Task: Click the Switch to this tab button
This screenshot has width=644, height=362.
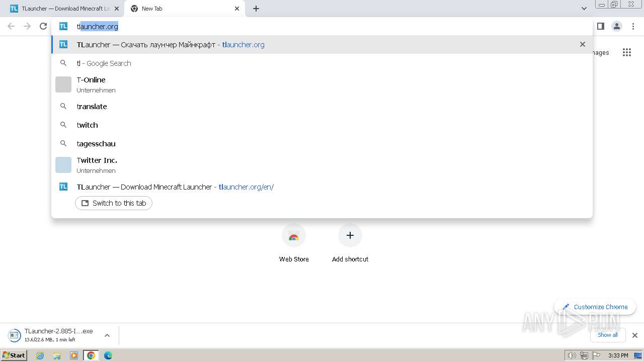Action: point(114,203)
